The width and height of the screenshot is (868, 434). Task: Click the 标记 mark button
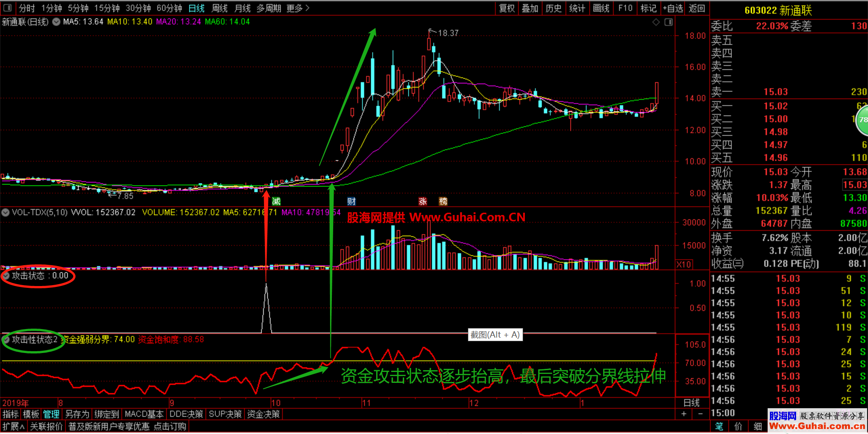(648, 8)
